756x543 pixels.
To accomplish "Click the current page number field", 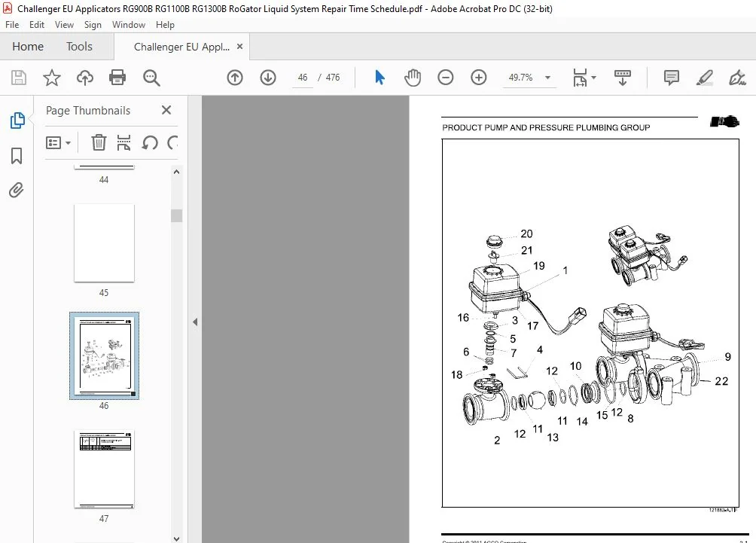I will (x=302, y=78).
